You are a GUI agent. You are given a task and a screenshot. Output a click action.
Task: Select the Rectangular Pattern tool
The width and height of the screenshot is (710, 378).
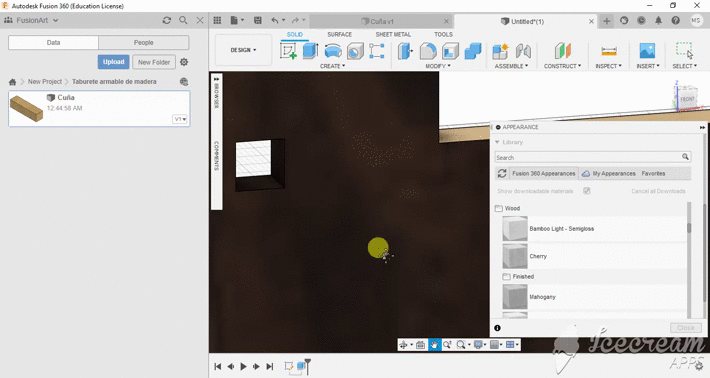click(x=377, y=51)
